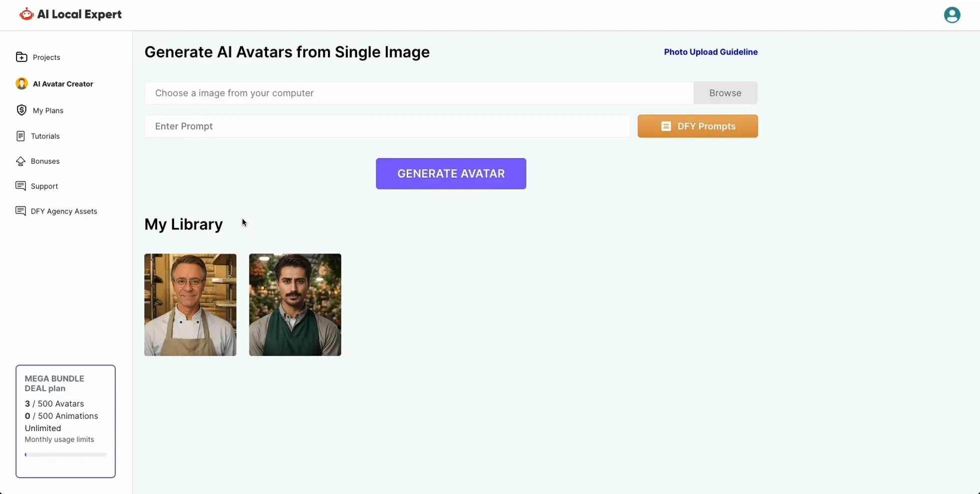Click the list icon inside DFY Prompts button
Image resolution: width=980 pixels, height=494 pixels.
coord(666,126)
